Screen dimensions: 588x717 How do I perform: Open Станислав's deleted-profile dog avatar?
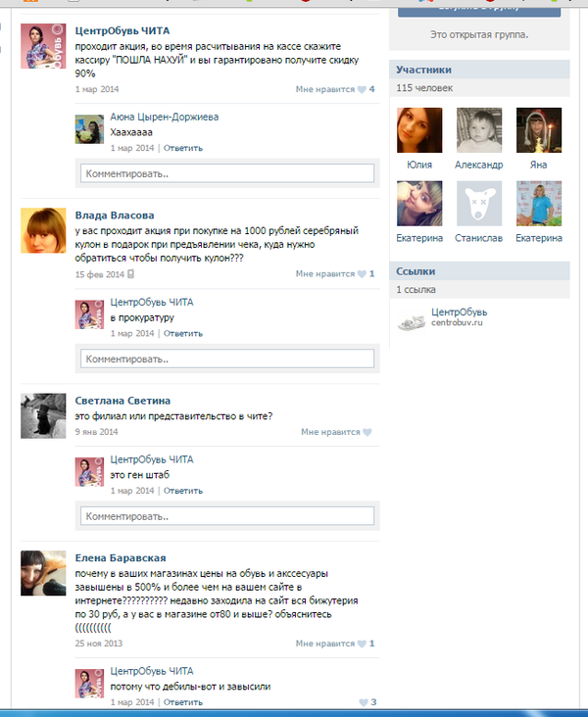click(478, 204)
